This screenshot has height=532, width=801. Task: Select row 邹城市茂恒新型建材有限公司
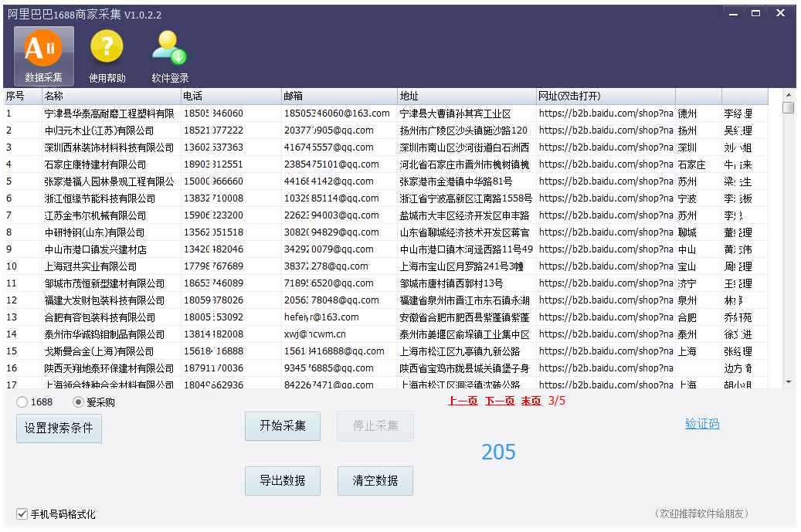386,283
